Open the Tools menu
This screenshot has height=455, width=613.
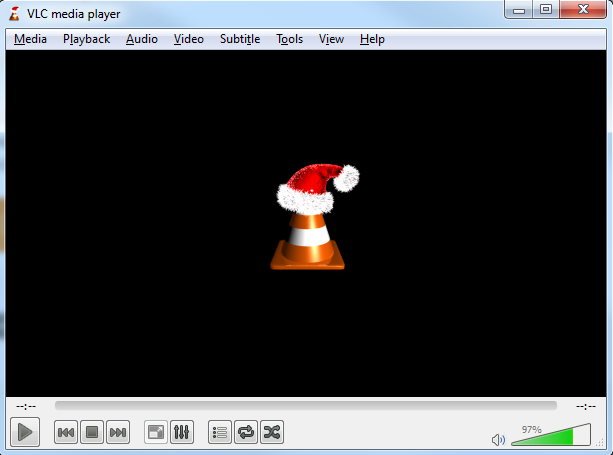[289, 39]
